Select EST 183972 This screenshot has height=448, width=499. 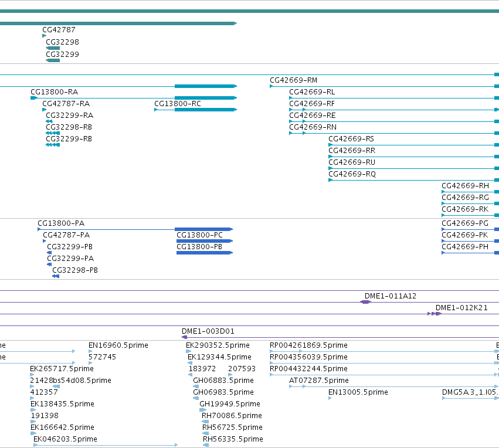click(202, 369)
